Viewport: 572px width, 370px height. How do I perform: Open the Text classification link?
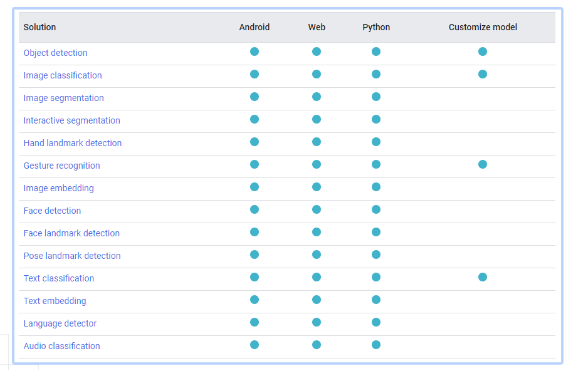[x=59, y=278]
